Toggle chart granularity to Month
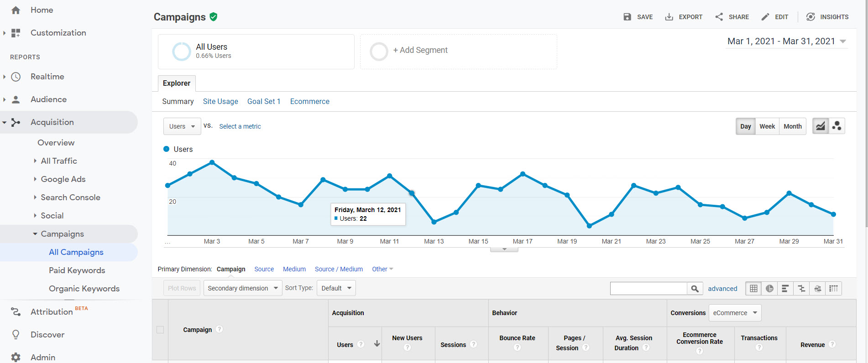The image size is (868, 363). (793, 126)
